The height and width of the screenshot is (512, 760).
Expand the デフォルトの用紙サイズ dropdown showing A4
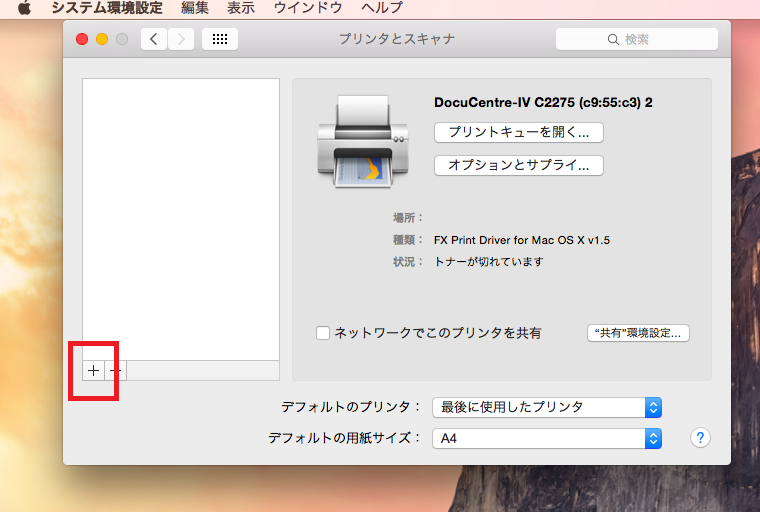tap(547, 438)
